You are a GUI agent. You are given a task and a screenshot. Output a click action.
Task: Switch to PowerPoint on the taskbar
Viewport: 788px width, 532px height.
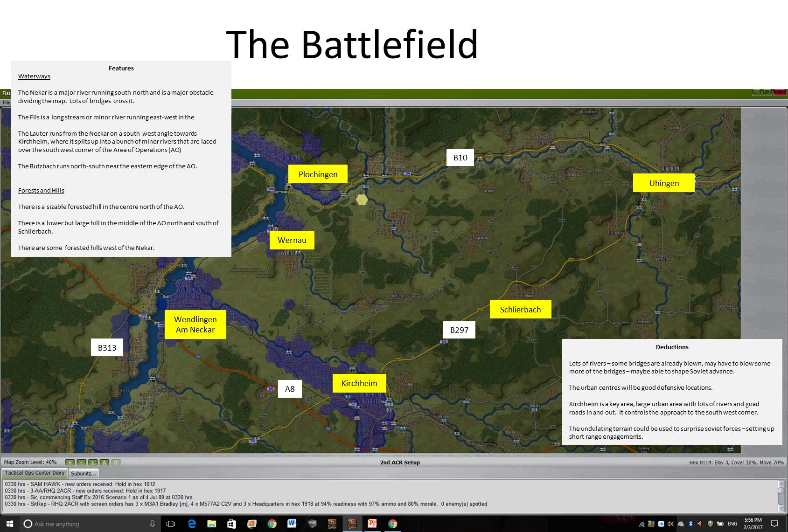click(x=372, y=524)
